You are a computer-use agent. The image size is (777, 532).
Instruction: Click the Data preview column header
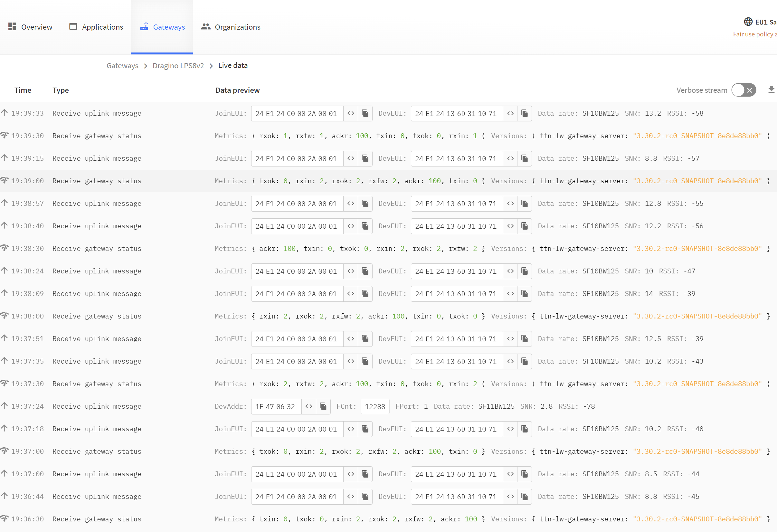pos(237,90)
